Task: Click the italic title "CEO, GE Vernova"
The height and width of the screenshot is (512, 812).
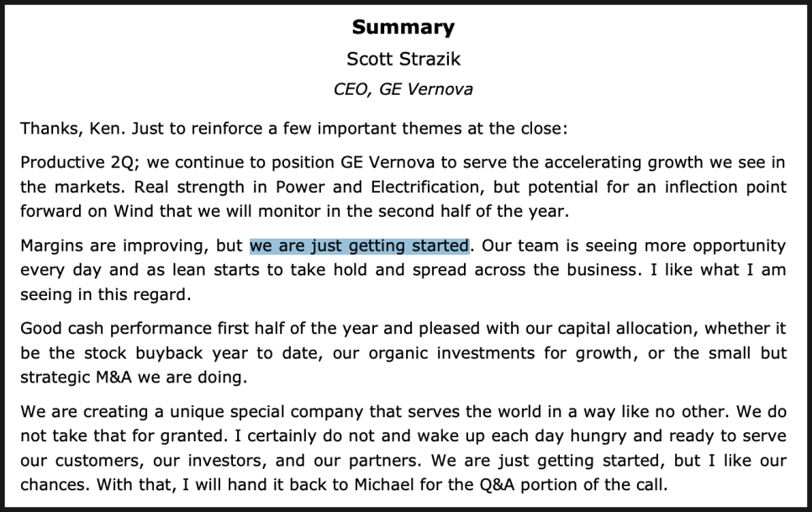Action: (x=403, y=90)
